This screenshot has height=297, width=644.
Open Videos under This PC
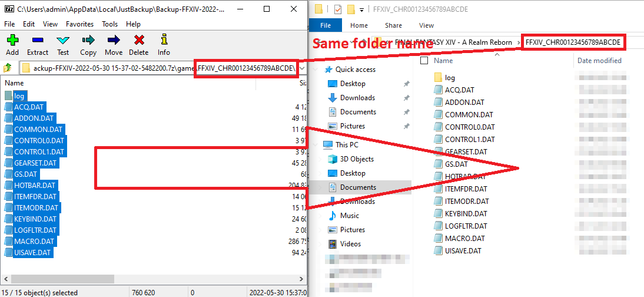345,243
